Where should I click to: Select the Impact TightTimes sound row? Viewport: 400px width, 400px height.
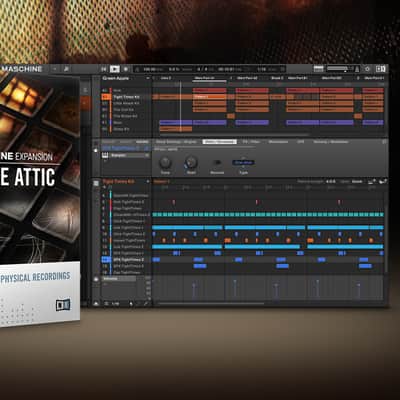(126, 240)
